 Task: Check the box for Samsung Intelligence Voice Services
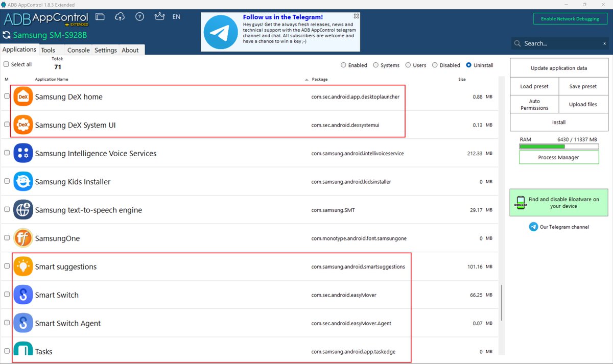(7, 153)
